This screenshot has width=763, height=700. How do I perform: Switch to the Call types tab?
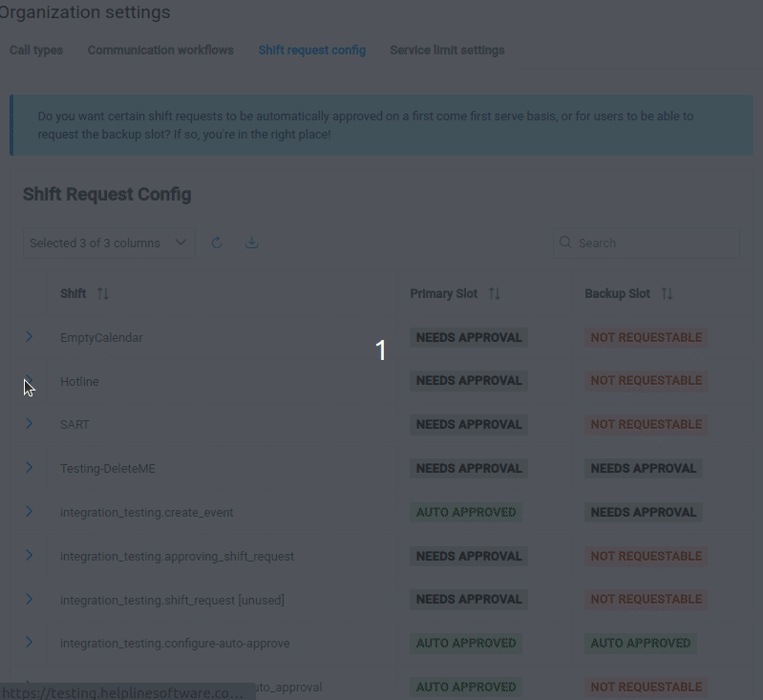(36, 51)
